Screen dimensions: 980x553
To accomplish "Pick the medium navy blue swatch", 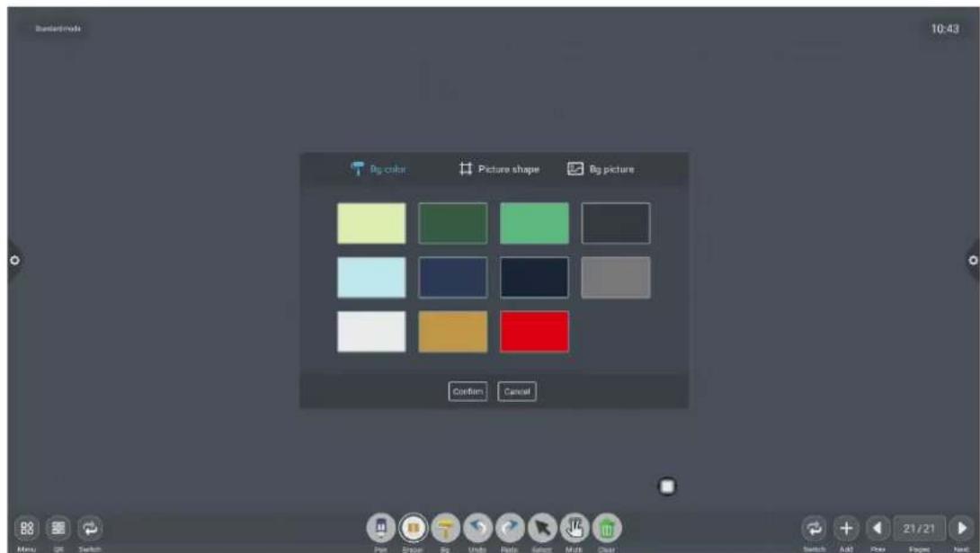I will coord(453,278).
